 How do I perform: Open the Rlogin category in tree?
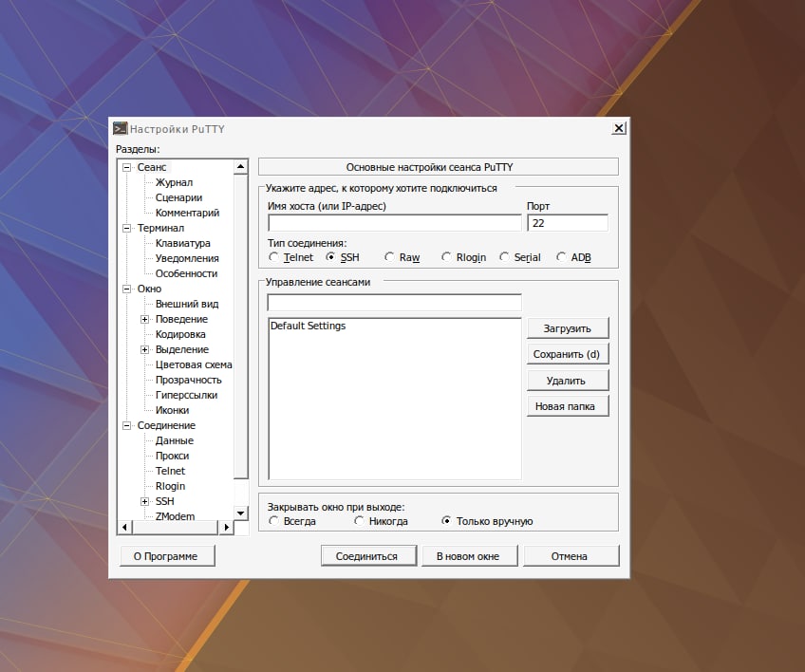pyautogui.click(x=170, y=486)
